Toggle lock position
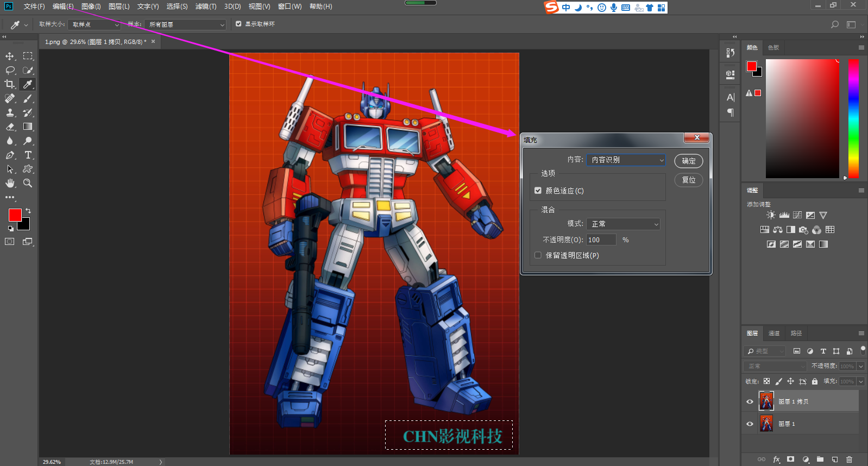Image resolution: width=868 pixels, height=466 pixels. point(790,381)
